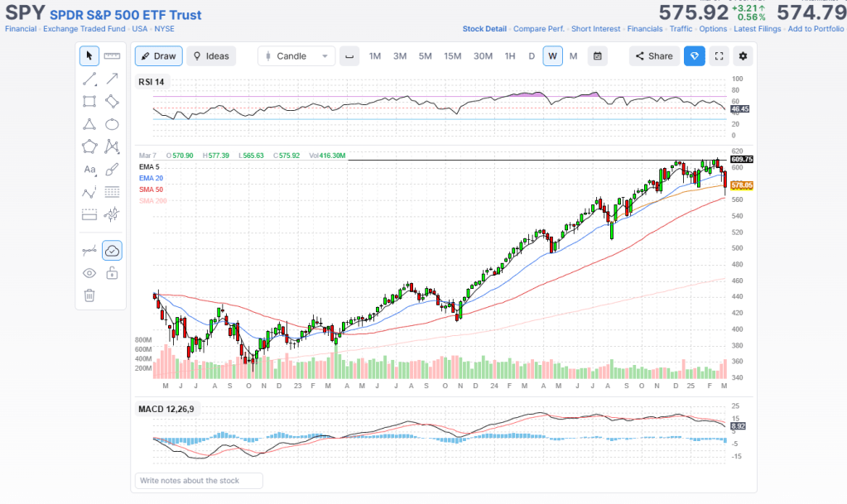
Task: Switch to the 15M timeframe
Action: pyautogui.click(x=452, y=56)
